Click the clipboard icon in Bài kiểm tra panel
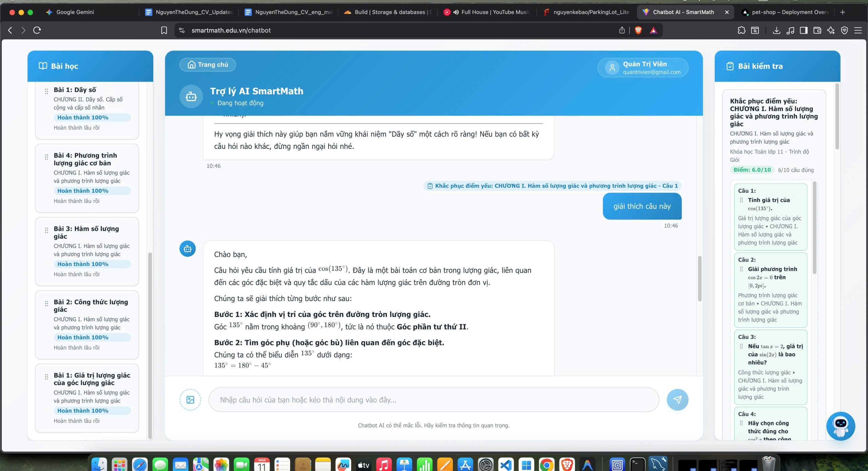 (730, 66)
